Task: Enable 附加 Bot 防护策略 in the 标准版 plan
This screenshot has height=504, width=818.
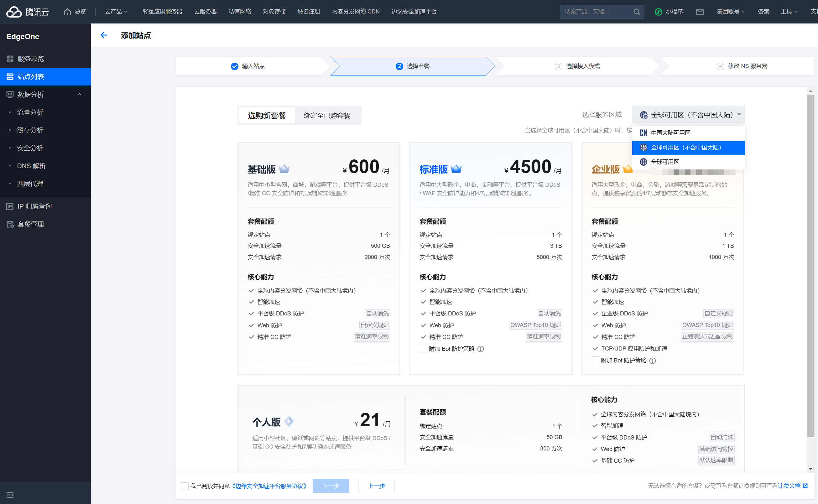Action: coord(423,349)
